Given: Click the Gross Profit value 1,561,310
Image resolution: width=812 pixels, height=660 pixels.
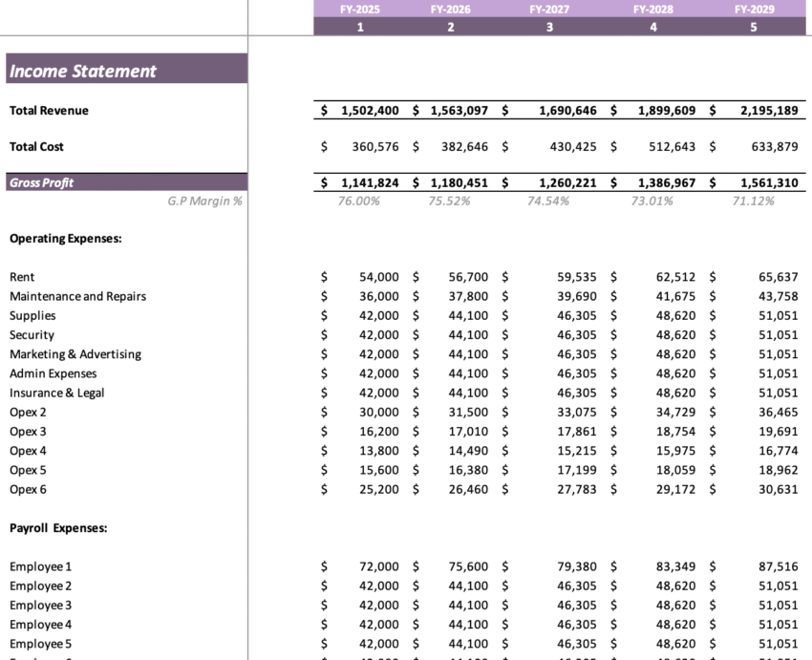Looking at the screenshot, I should point(771,181).
